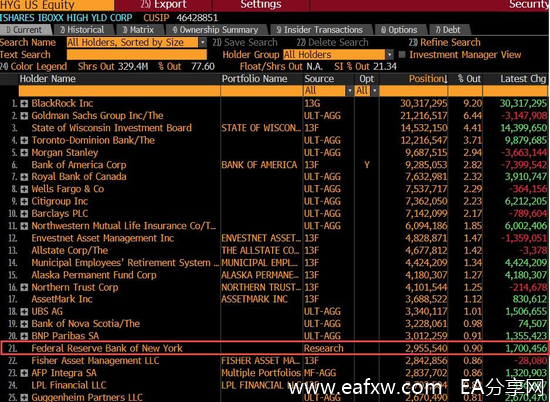Viewport: 550px width, 402px height.
Task: Click Refine Search
Action: point(444,42)
